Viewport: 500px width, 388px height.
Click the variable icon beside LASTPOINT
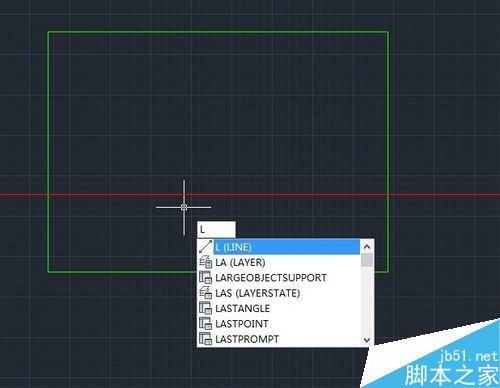click(205, 324)
